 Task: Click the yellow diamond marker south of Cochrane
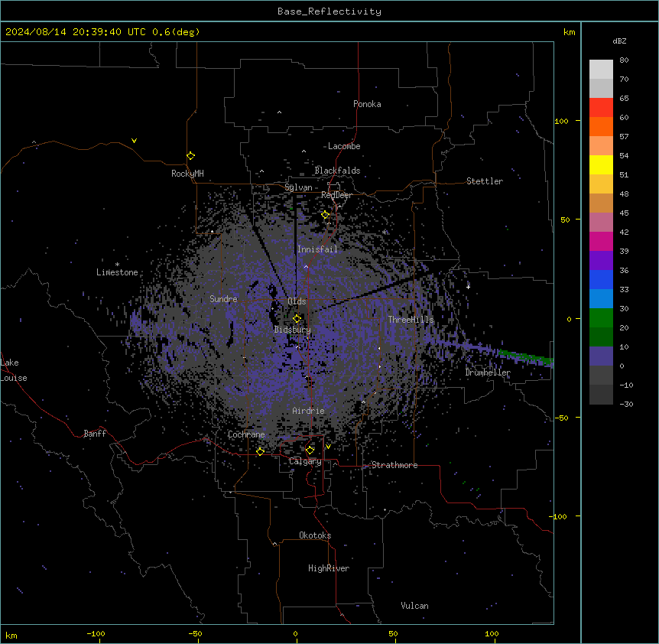[x=260, y=451]
